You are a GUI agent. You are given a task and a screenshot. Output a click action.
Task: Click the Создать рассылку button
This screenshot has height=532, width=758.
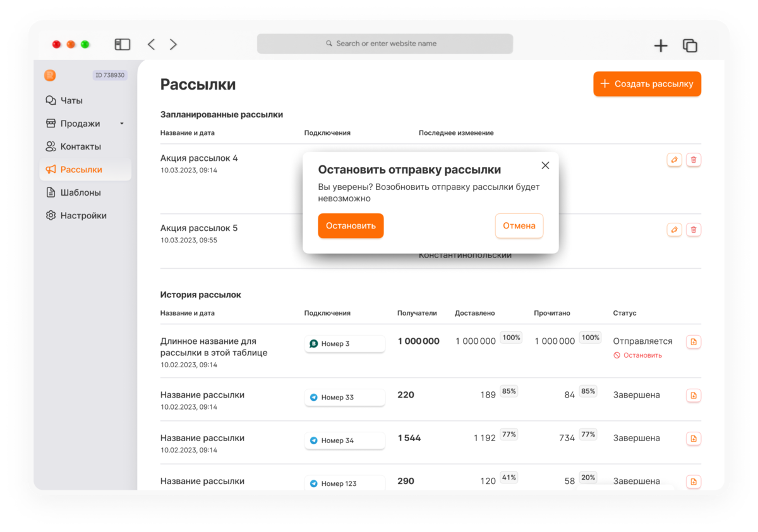tap(647, 84)
